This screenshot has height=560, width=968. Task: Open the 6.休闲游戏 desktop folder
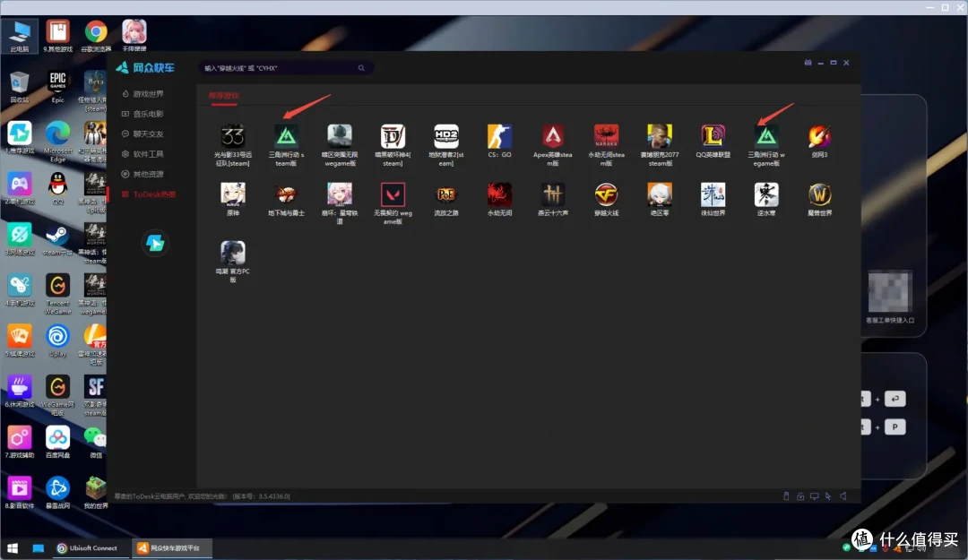pyautogui.click(x=19, y=391)
